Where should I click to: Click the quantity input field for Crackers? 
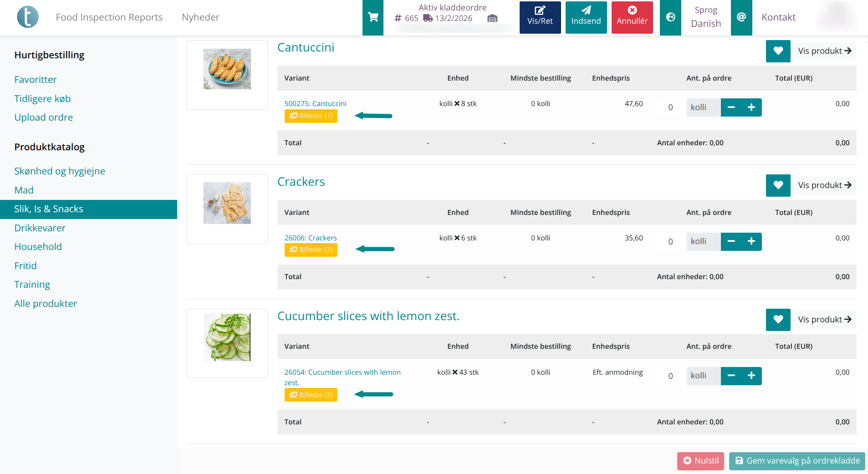pos(670,241)
